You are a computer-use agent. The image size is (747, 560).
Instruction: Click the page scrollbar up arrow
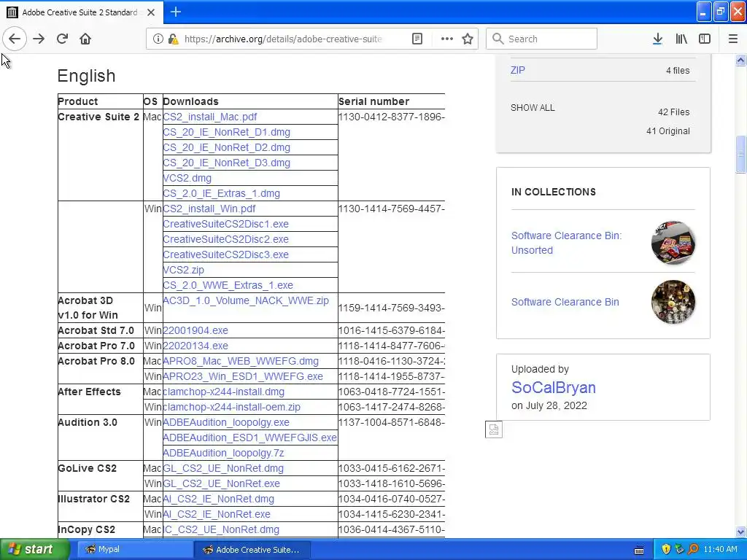[x=740, y=60]
